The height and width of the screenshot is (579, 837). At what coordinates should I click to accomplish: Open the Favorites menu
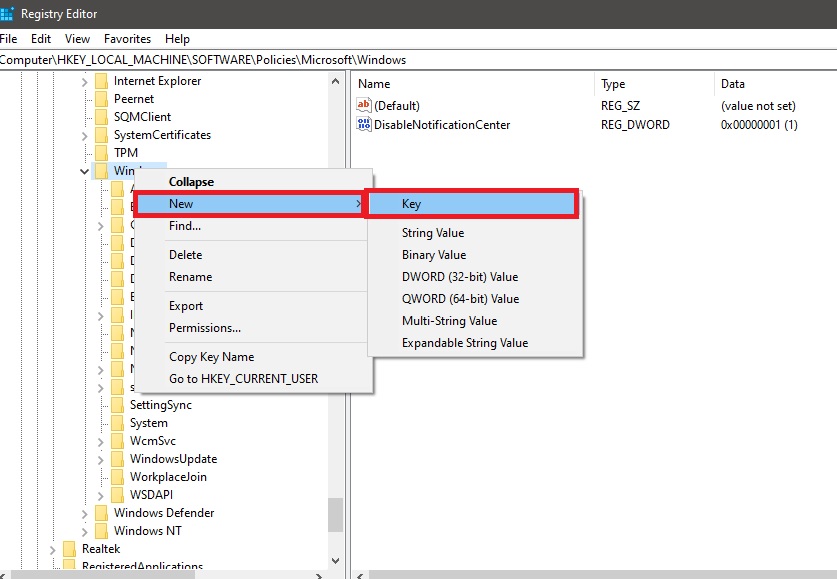(127, 39)
